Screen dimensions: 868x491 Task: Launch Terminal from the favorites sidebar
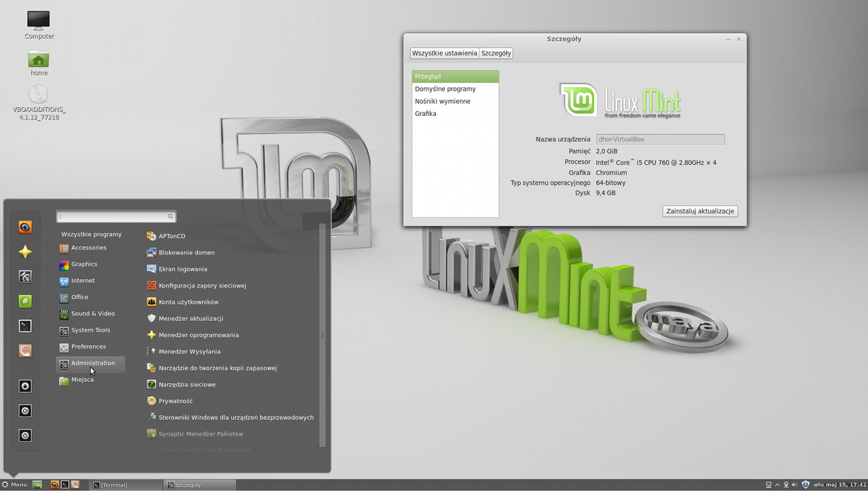pyautogui.click(x=25, y=326)
